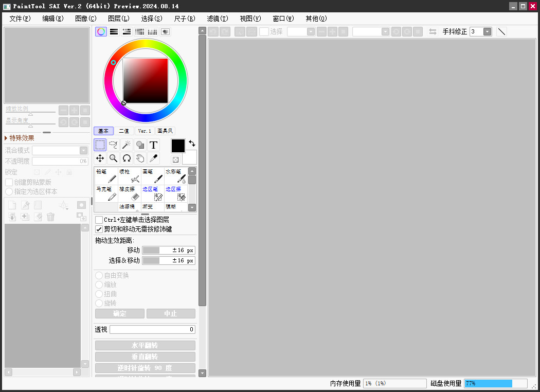Show the color wheel panel
Screen dimensions: 540x392
point(101,32)
